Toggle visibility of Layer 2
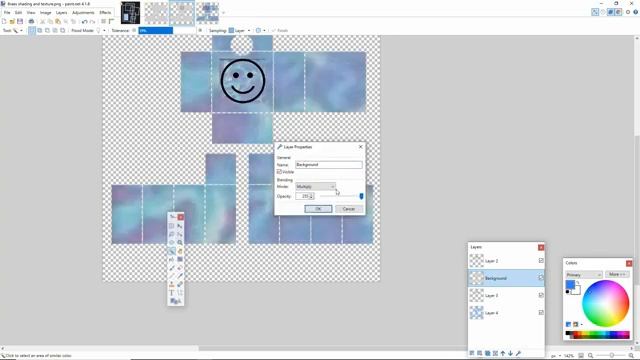Screen dimensions: 640x360 tap(541, 260)
